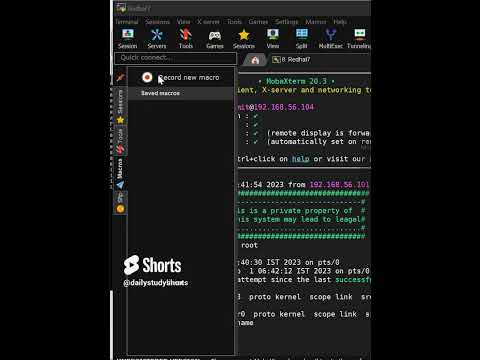Open the Servers toolbar icon
Screen dimensions: 480x360
(157, 39)
